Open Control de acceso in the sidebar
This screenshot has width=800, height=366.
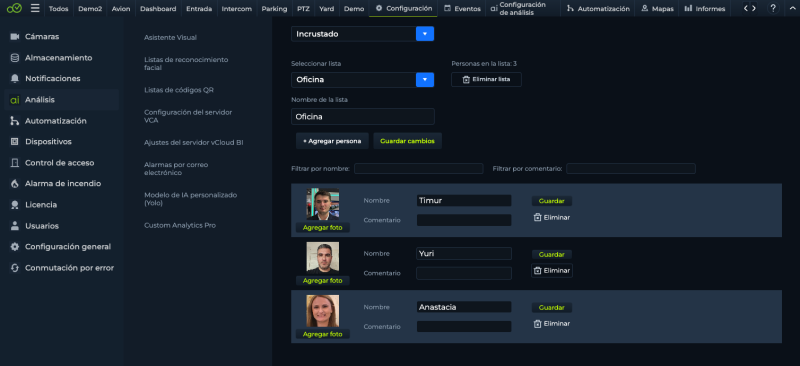click(62, 163)
